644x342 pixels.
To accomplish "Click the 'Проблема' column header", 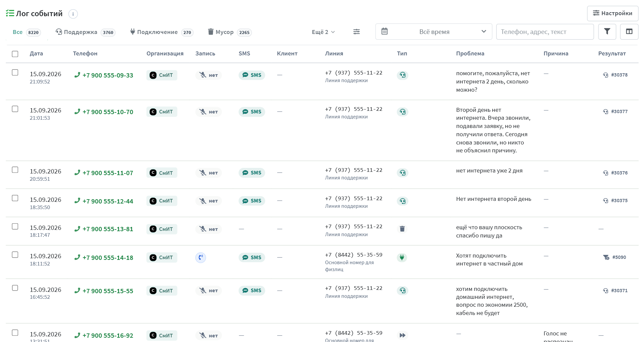I will pos(470,53).
